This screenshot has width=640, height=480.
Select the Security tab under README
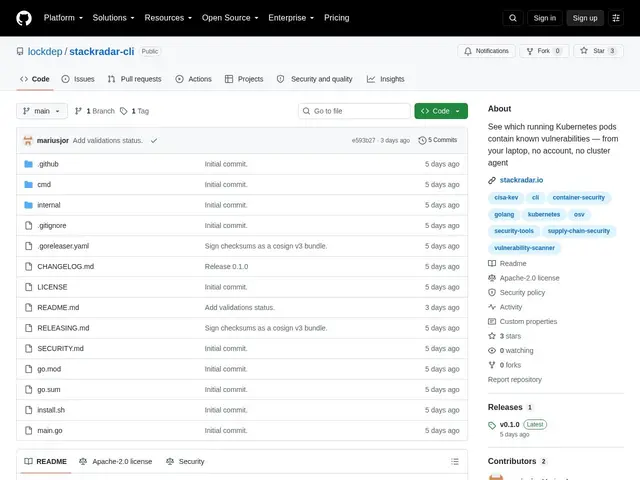(x=185, y=462)
